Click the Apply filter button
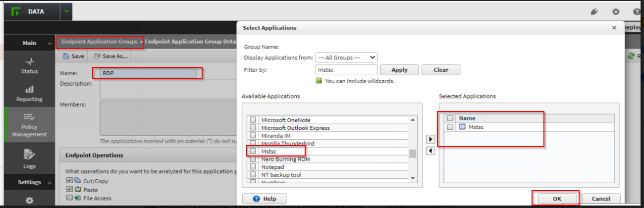 point(399,70)
